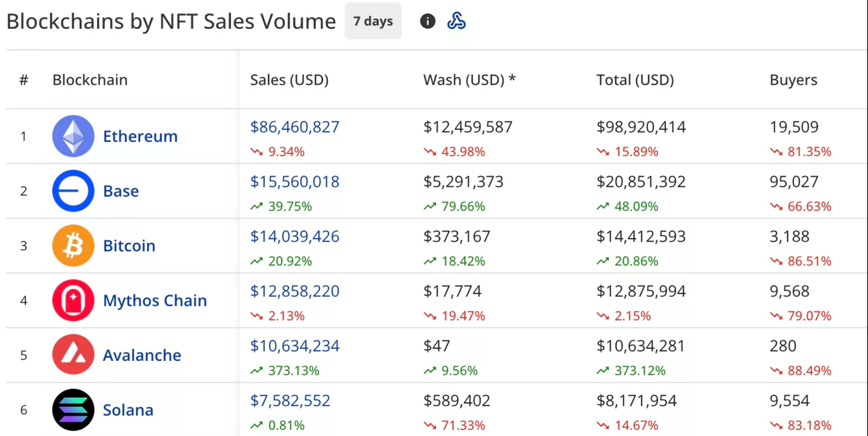This screenshot has width=868, height=436.
Task: Open Avalanche sales value $10,634,234
Action: click(295, 346)
